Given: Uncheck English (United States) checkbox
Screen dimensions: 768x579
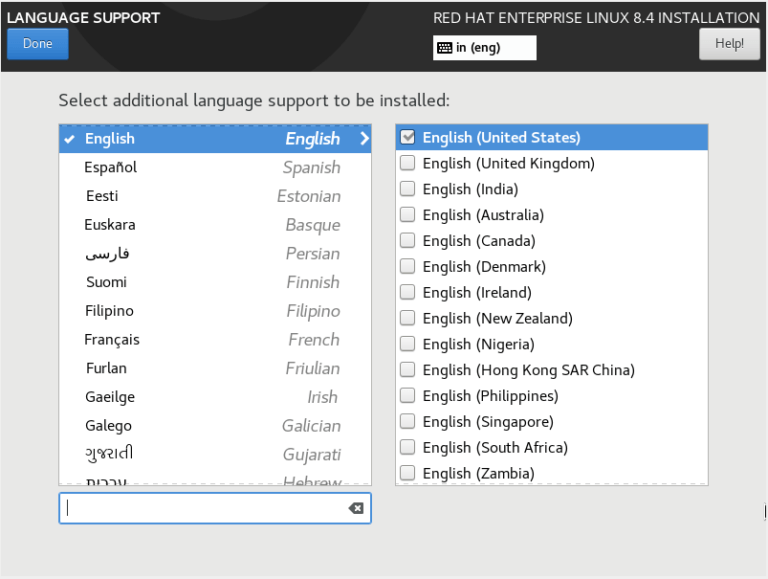Looking at the screenshot, I should pyautogui.click(x=408, y=137).
